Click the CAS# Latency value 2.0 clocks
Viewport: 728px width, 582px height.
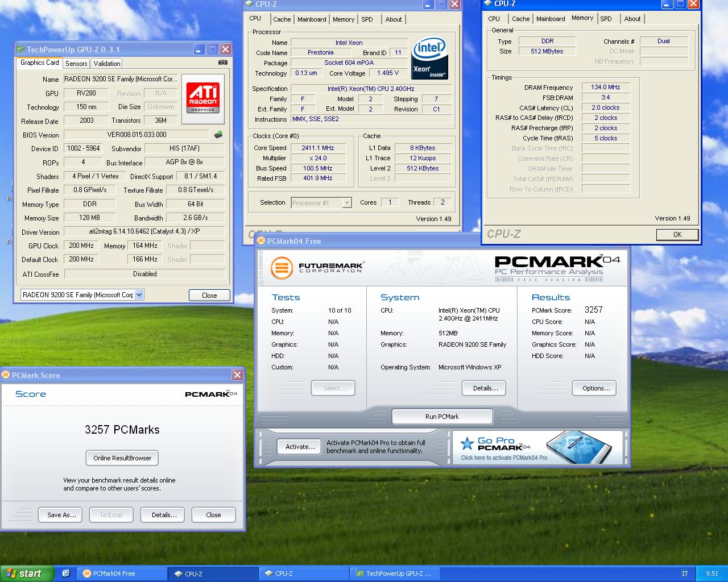(x=606, y=107)
